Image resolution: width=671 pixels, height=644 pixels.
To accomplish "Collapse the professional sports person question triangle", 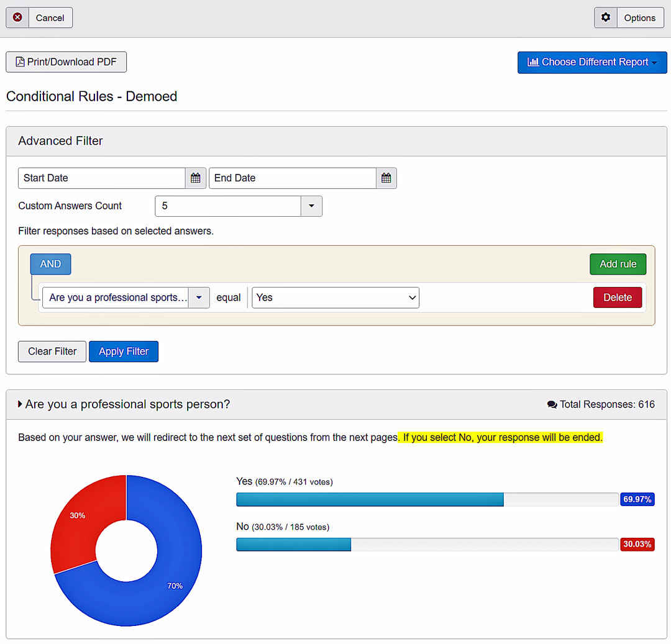I will 20,404.
